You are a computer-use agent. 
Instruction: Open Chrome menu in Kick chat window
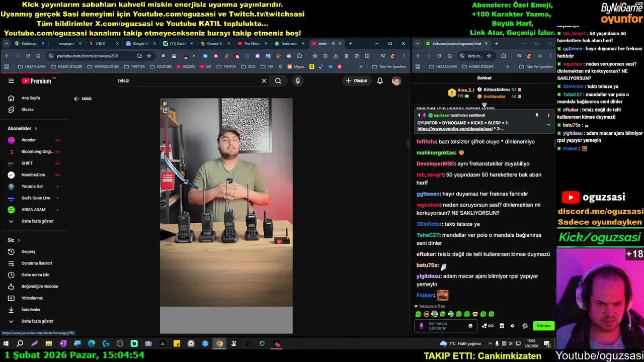[x=549, y=56]
